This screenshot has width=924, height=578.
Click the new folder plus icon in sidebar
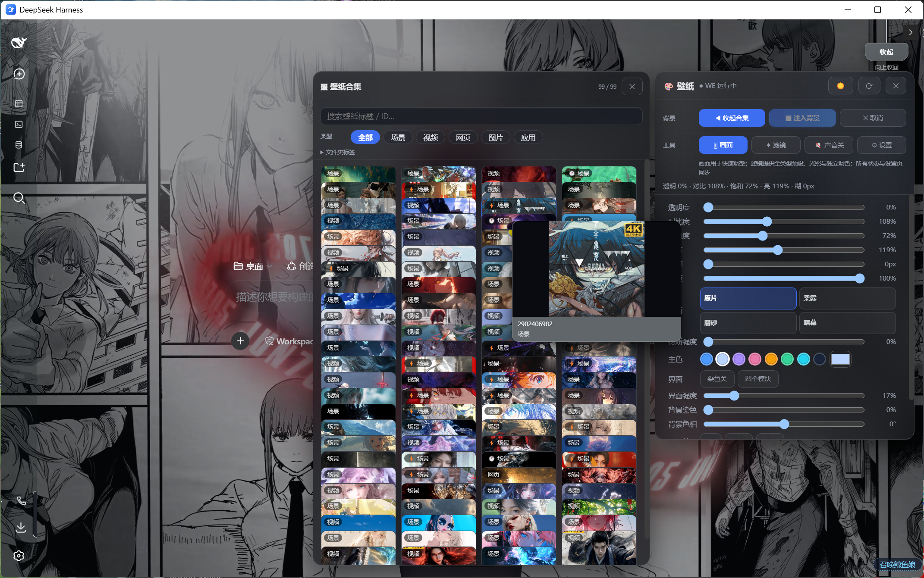pyautogui.click(x=19, y=167)
